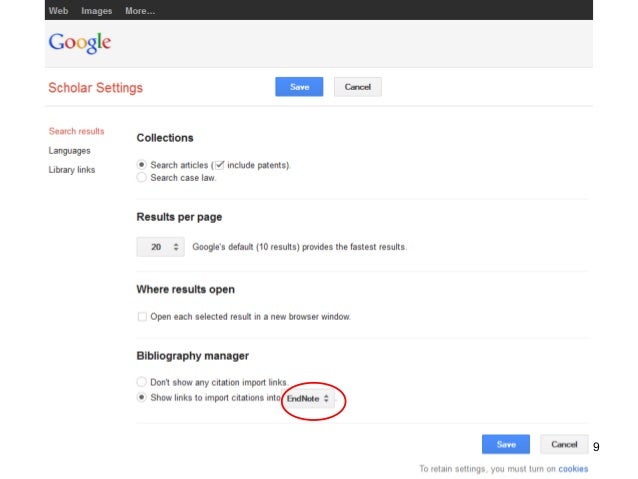Select the Search case law option
The height and width of the screenshot is (479, 638).
pyautogui.click(x=141, y=177)
